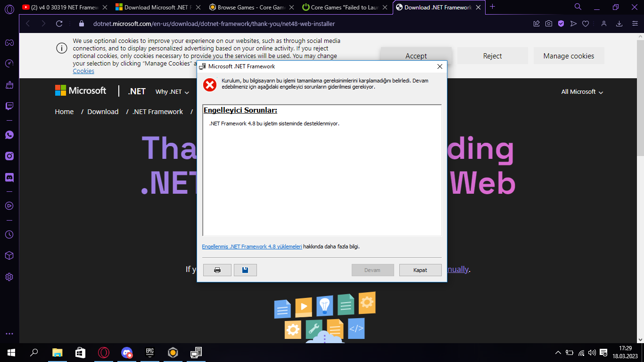Screen dimensions: 644x362
Task: Expand the Why .NET menu
Action: point(173,92)
